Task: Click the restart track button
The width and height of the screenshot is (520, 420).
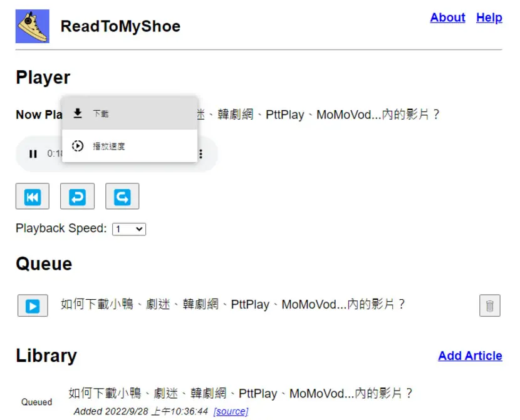Action: pos(33,197)
